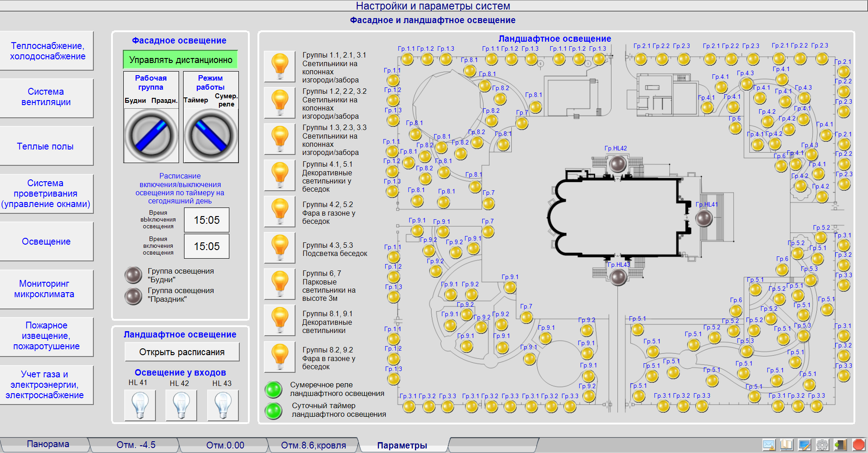This screenshot has height=453, width=868.
Task: Click the Гр.HL42 lamp on the plan
Action: [617, 164]
